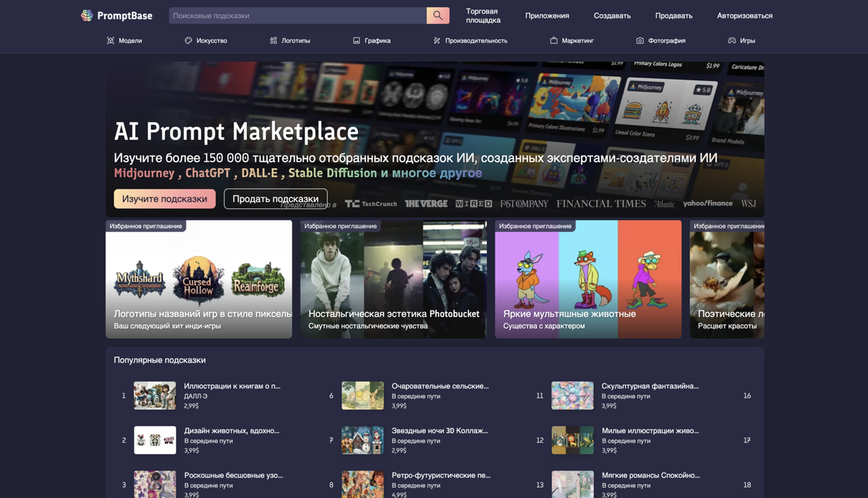Click the Графика category icon
The image size is (868, 498).
[x=357, y=41]
